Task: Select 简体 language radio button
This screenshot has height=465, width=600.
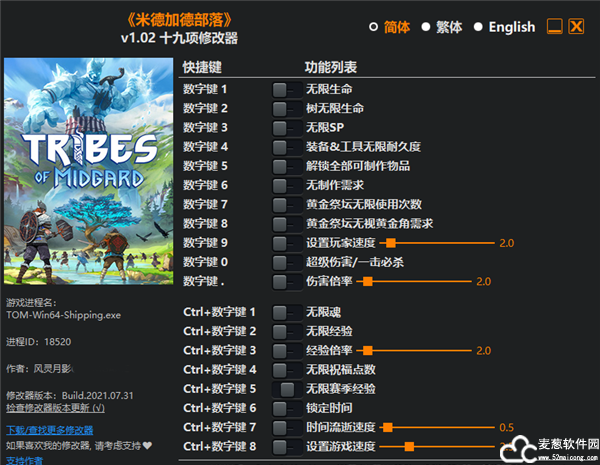Action: point(373,27)
